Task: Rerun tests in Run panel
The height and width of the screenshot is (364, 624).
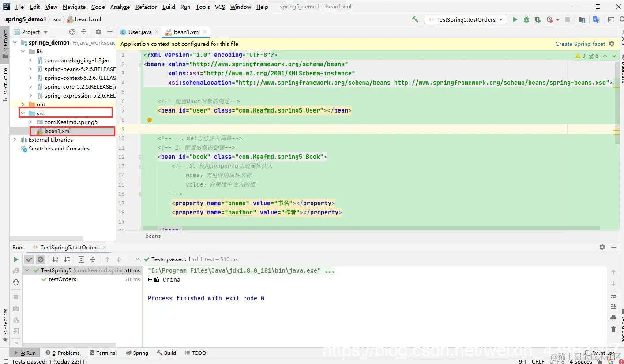Action: click(x=16, y=259)
